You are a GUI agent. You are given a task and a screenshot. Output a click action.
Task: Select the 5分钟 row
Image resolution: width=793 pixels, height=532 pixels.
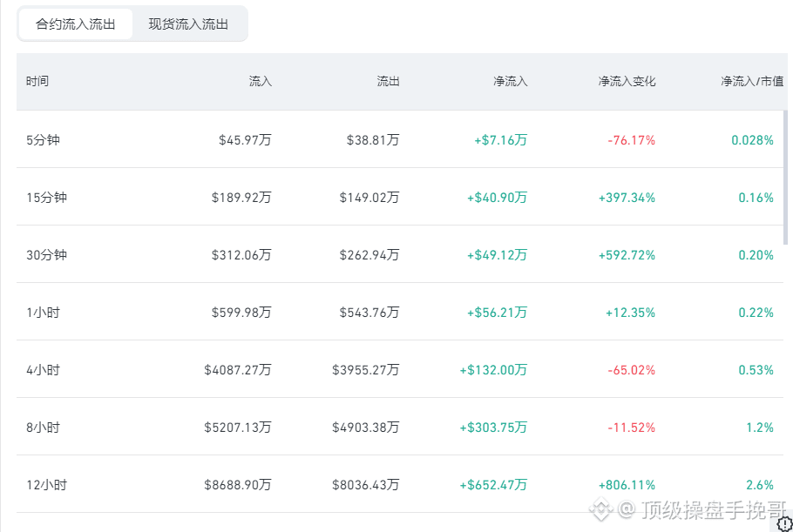tap(400, 139)
